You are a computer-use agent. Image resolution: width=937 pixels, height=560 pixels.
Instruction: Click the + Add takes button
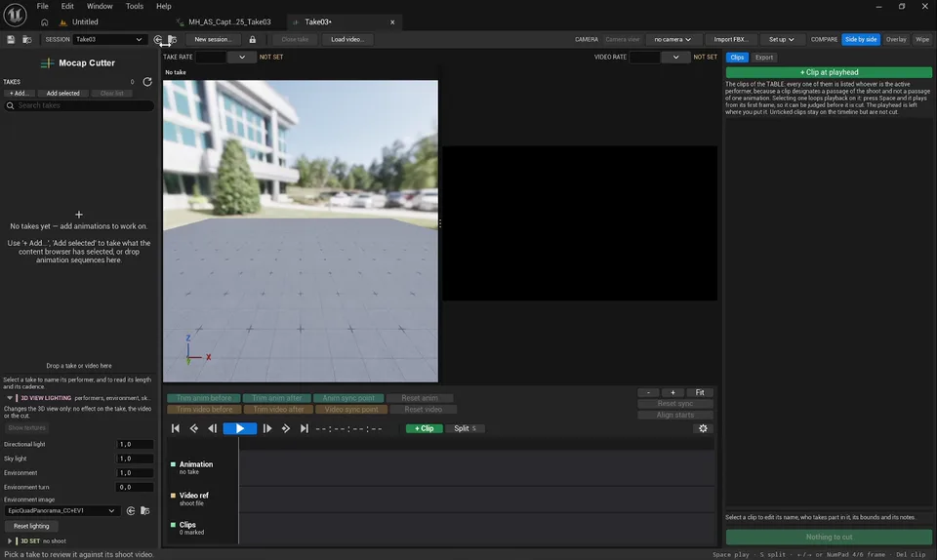20,93
